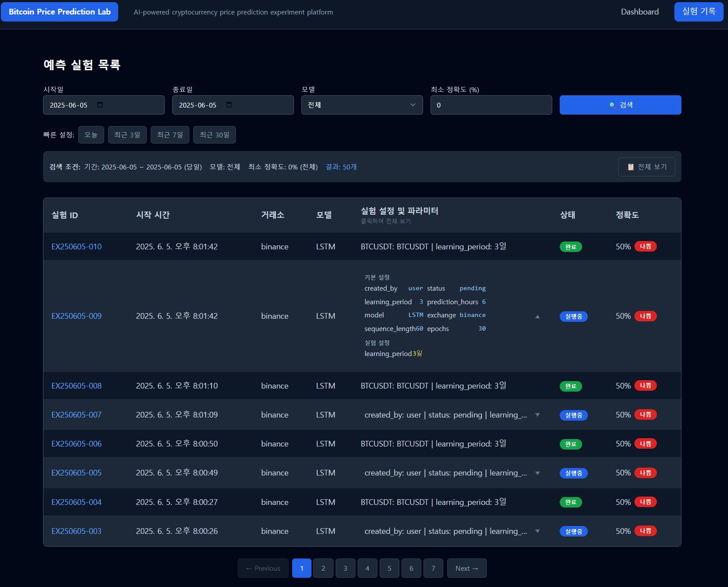Expand parameters for experiment EX250605-003
Image resolution: width=728 pixels, height=587 pixels.
[537, 531]
